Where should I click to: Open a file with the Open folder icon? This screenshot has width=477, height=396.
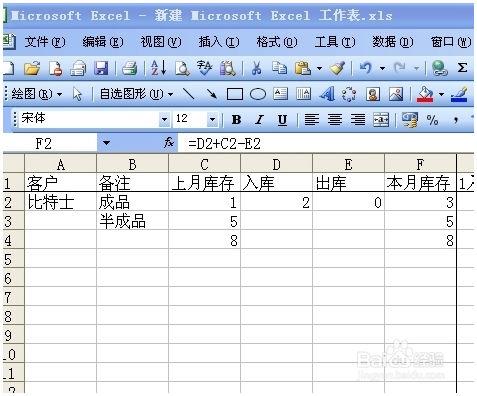tap(32, 68)
